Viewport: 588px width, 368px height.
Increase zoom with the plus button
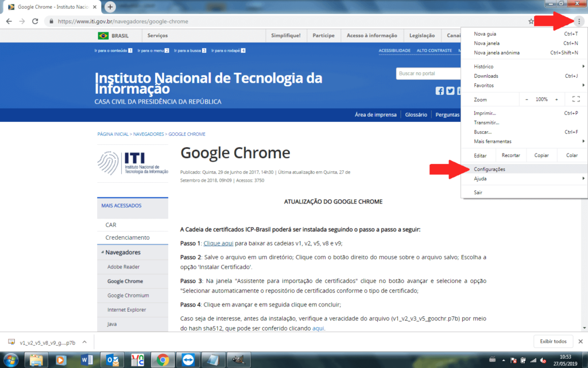click(556, 99)
